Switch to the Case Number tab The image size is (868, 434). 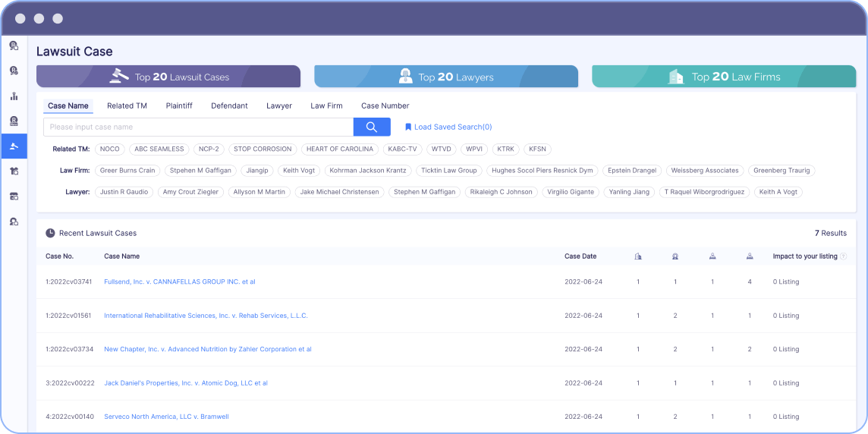[x=385, y=106]
